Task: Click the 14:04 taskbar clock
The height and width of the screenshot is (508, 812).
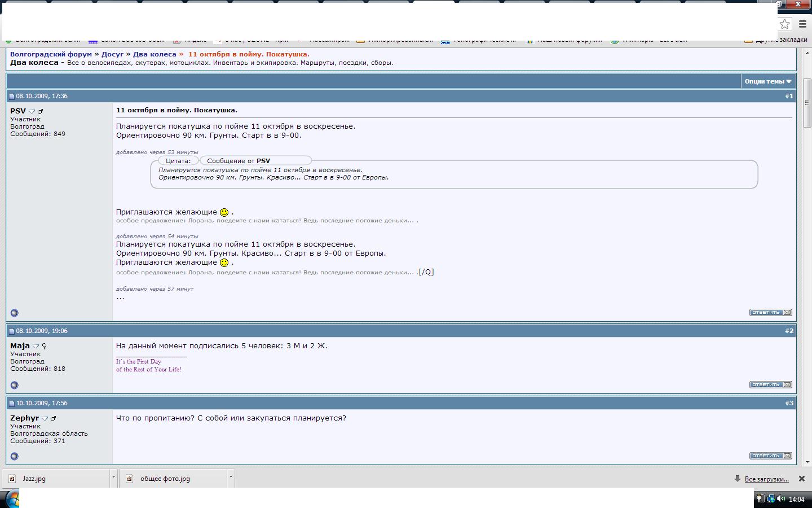Action: [x=796, y=499]
